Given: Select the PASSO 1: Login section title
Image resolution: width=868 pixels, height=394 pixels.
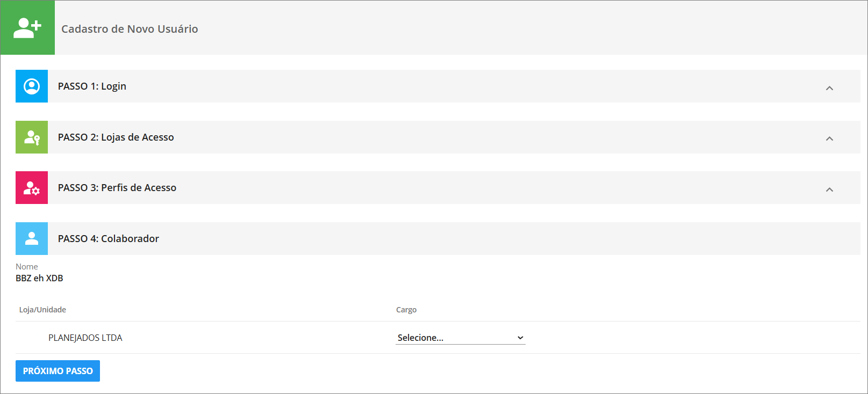Looking at the screenshot, I should pos(92,86).
